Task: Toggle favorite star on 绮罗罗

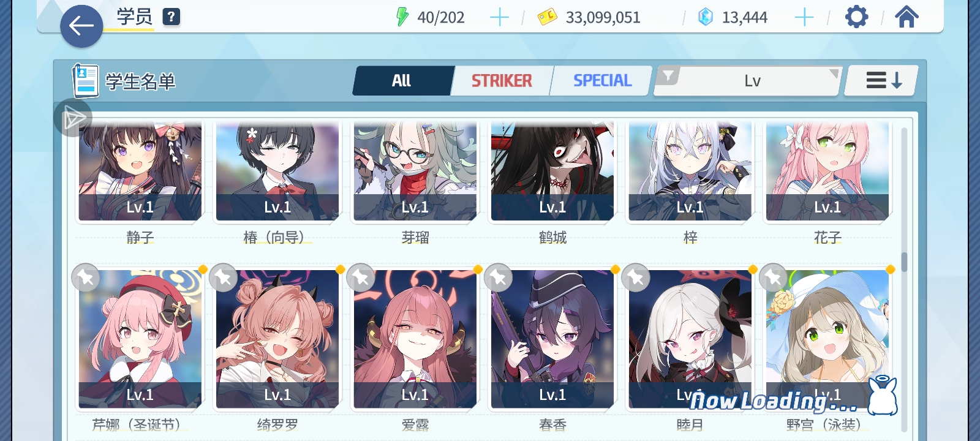Action: click(224, 278)
